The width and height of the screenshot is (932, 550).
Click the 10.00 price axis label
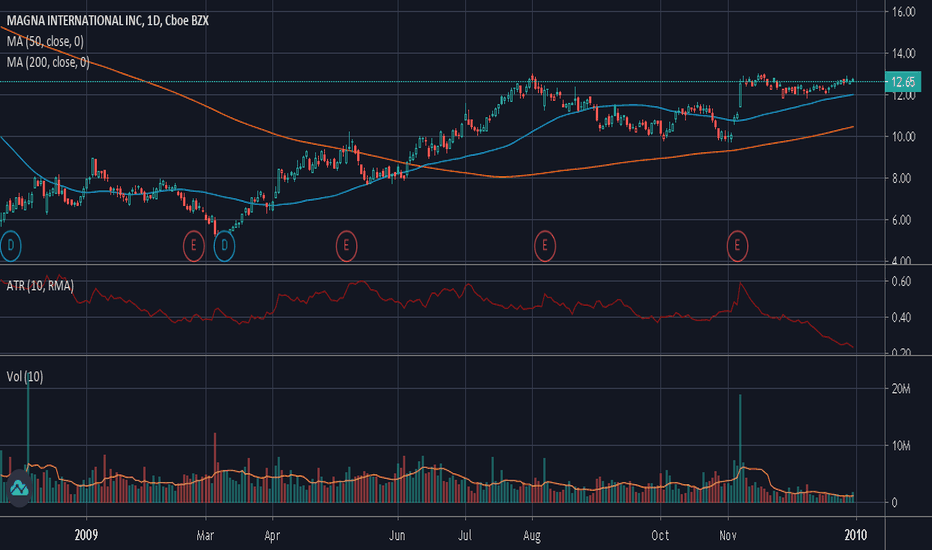click(x=903, y=137)
